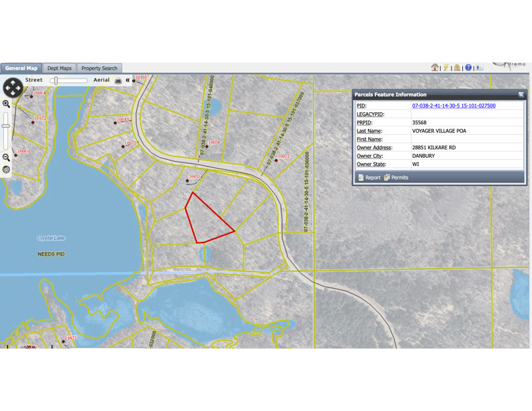
Task: Click address point 30075 on map
Action: coord(123,146)
